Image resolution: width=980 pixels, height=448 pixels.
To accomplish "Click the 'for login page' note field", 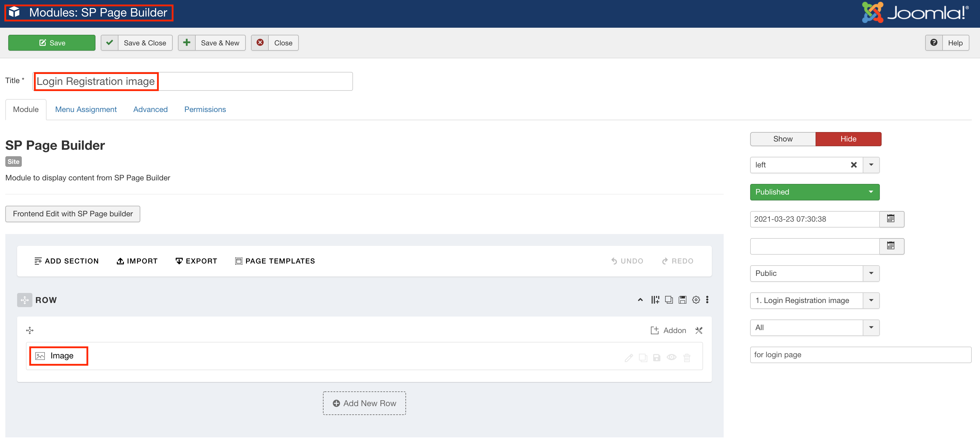I will tap(860, 354).
